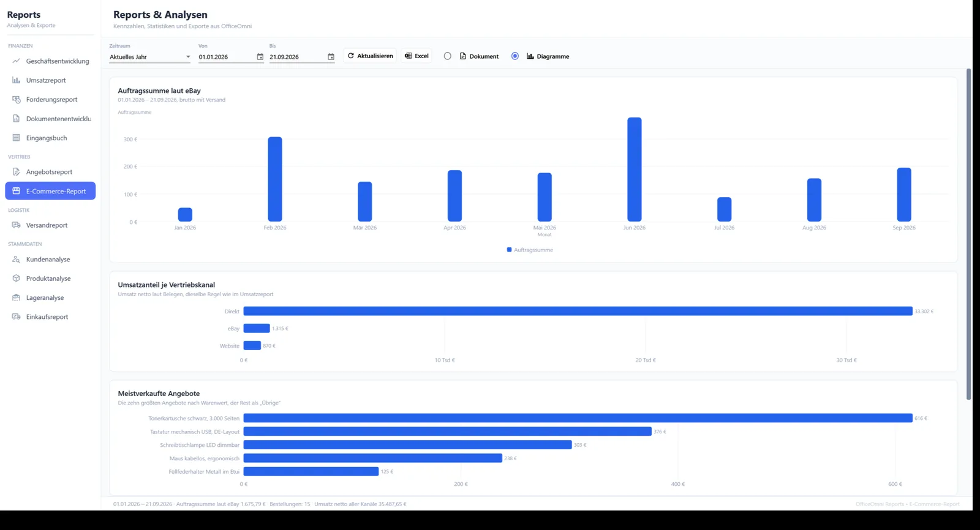980x530 pixels.
Task: Click the Aktualisieren button
Action: [370, 56]
